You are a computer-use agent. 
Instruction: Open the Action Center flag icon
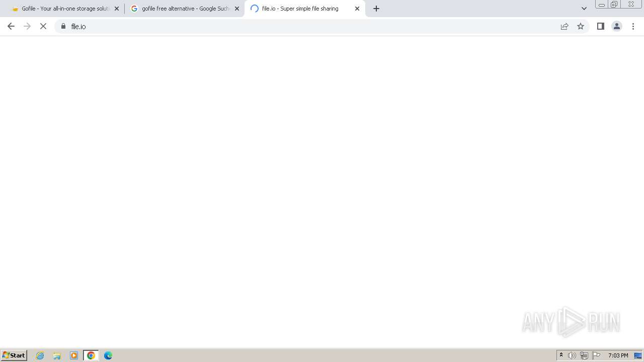(596, 355)
